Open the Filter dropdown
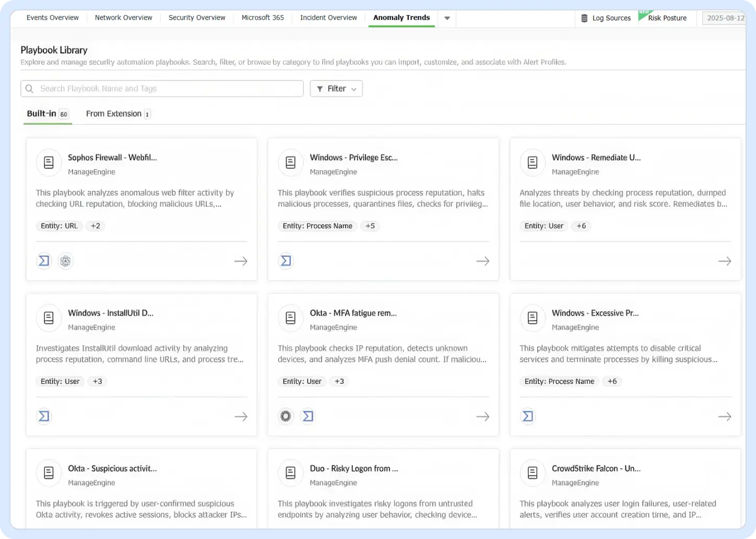Screen dimensions: 756x539 pos(336,89)
